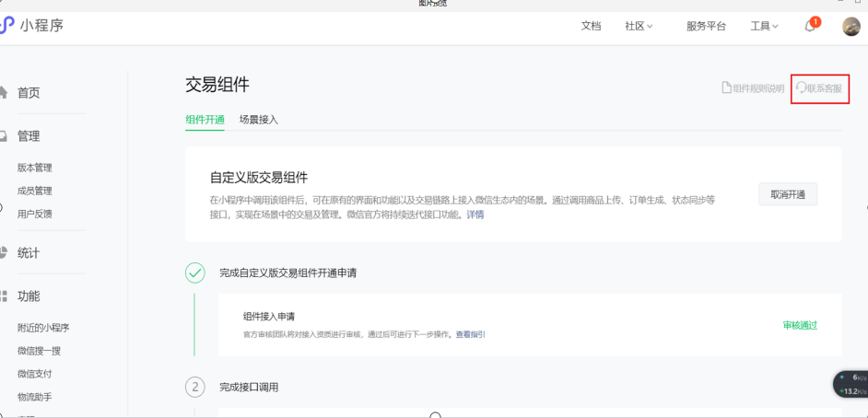Select 统计 section in the sidebar
The width and height of the screenshot is (868, 418).
click(29, 253)
